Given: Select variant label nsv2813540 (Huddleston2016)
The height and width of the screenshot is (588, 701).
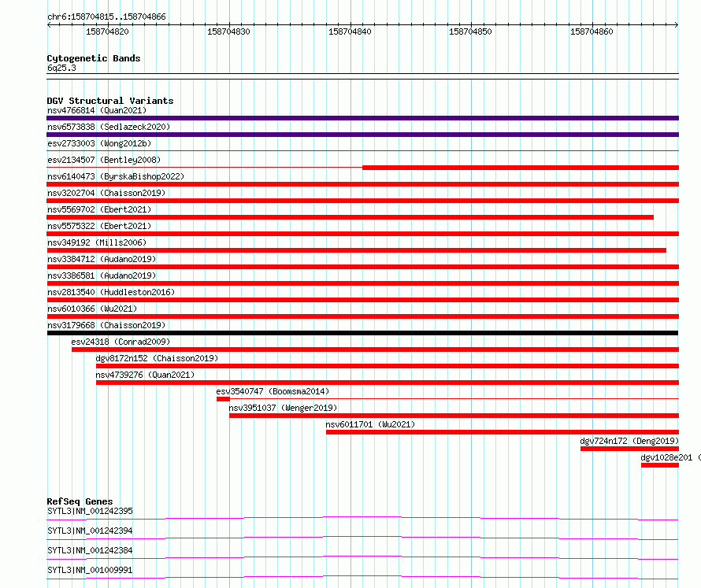Looking at the screenshot, I should pyautogui.click(x=111, y=292).
